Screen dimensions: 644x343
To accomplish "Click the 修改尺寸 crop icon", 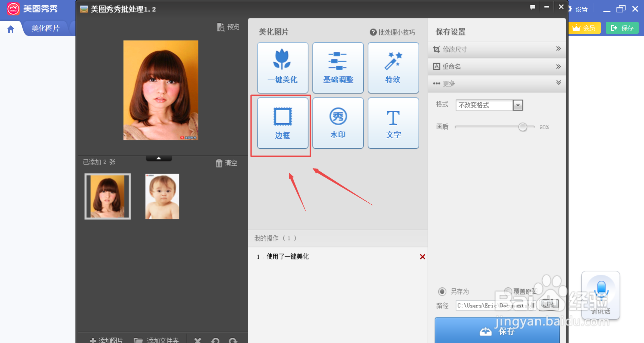I will click(x=436, y=49).
